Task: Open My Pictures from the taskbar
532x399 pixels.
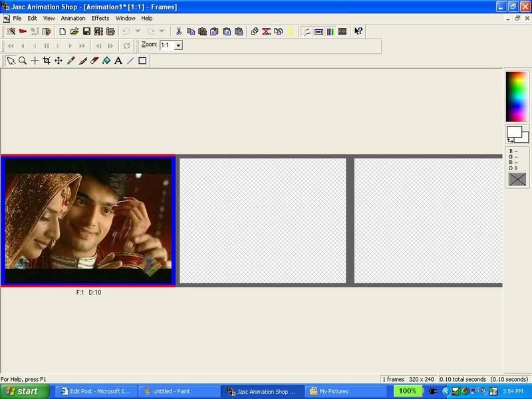Action: (346, 391)
